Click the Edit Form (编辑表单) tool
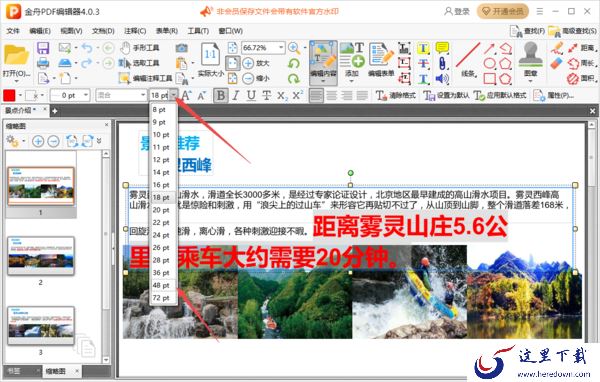This screenshot has height=382, width=600. point(381,60)
